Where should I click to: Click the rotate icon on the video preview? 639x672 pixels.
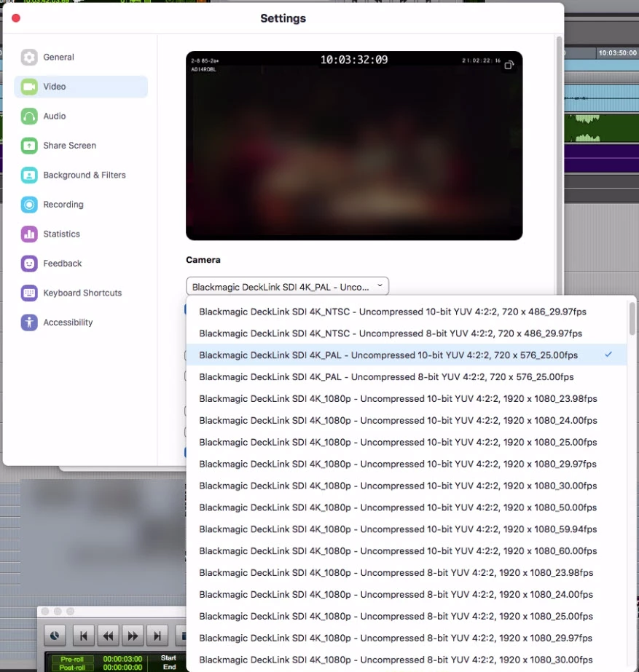pos(509,65)
